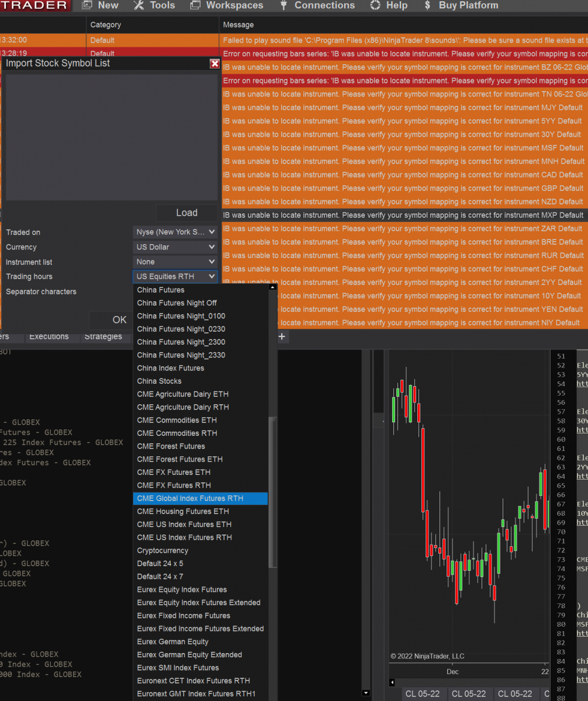Click the dropdown list scroll-up arrow
This screenshot has width=588, height=701.
[272, 287]
